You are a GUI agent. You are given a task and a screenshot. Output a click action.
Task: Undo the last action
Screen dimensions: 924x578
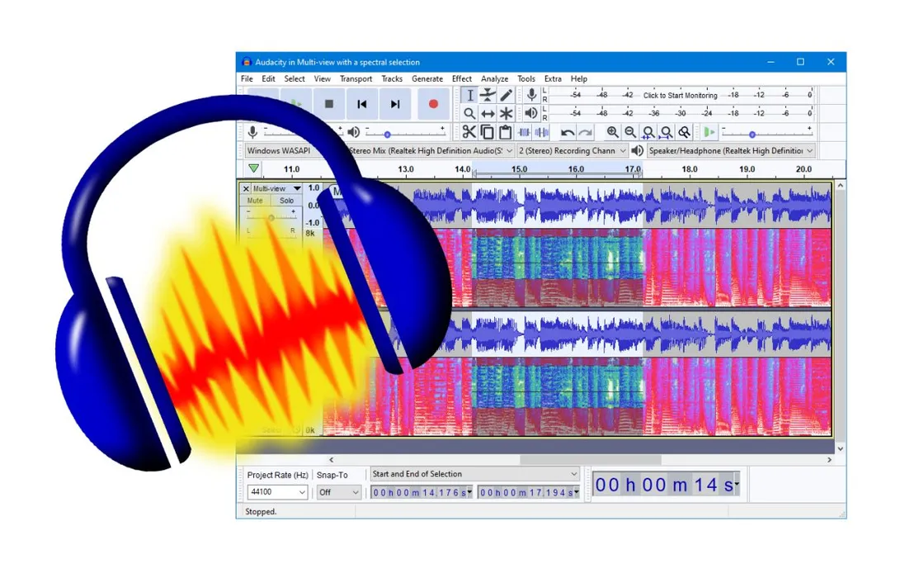(x=568, y=133)
